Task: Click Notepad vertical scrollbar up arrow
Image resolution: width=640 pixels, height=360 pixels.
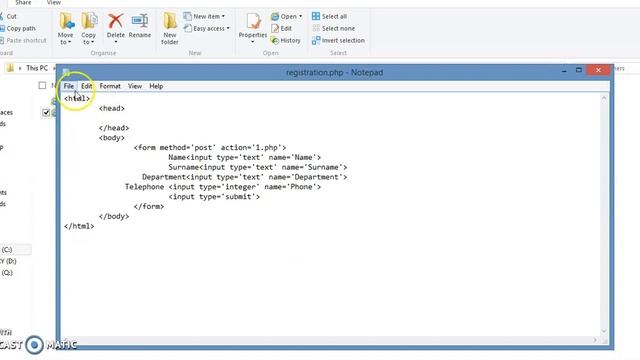Action: [x=604, y=98]
